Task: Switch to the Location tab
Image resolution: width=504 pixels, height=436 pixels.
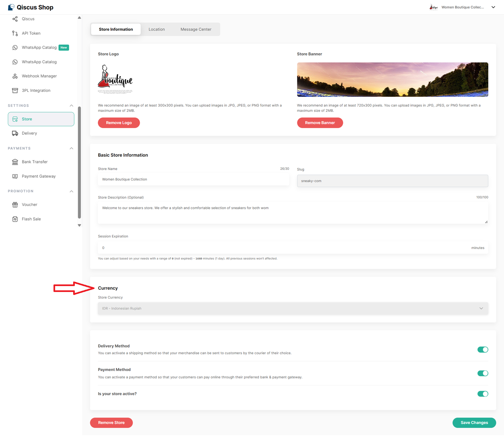Action: tap(157, 29)
